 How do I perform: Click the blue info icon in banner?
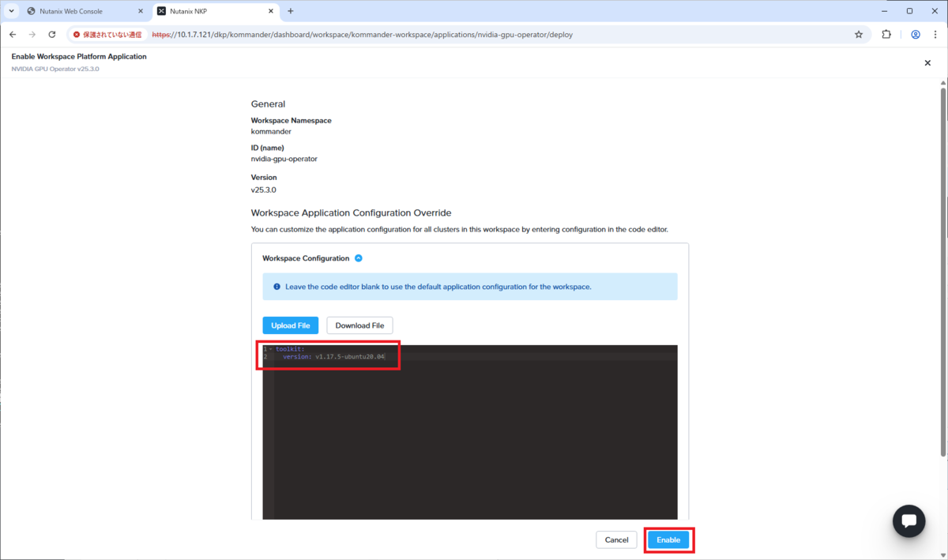point(276,287)
